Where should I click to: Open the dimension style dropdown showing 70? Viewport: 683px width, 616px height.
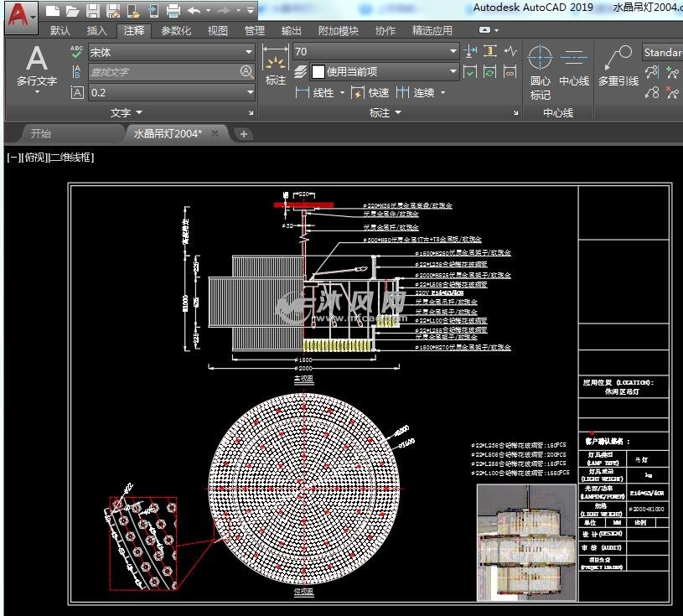[x=453, y=51]
